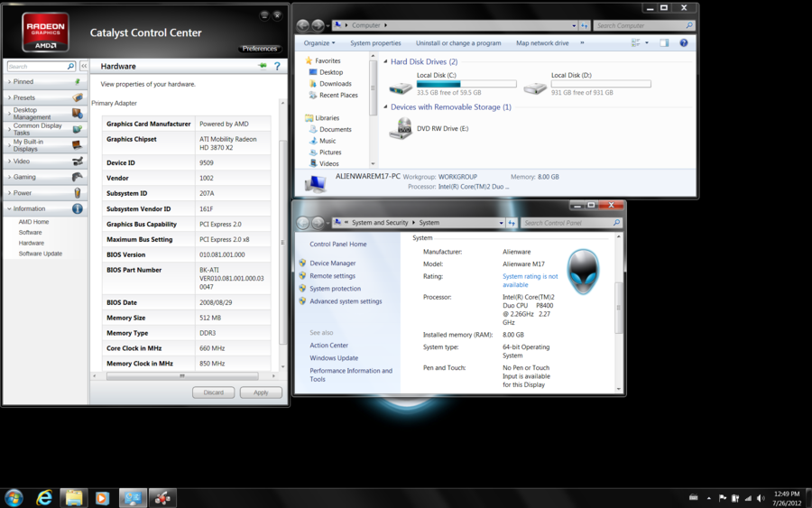Screen dimensions: 812x508
Task: Click the Pinned green pin icon
Action: tap(78, 81)
